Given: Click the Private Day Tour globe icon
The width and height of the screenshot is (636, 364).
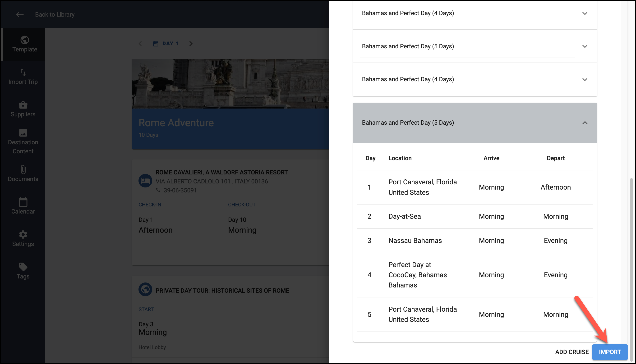Looking at the screenshot, I should tap(145, 290).
